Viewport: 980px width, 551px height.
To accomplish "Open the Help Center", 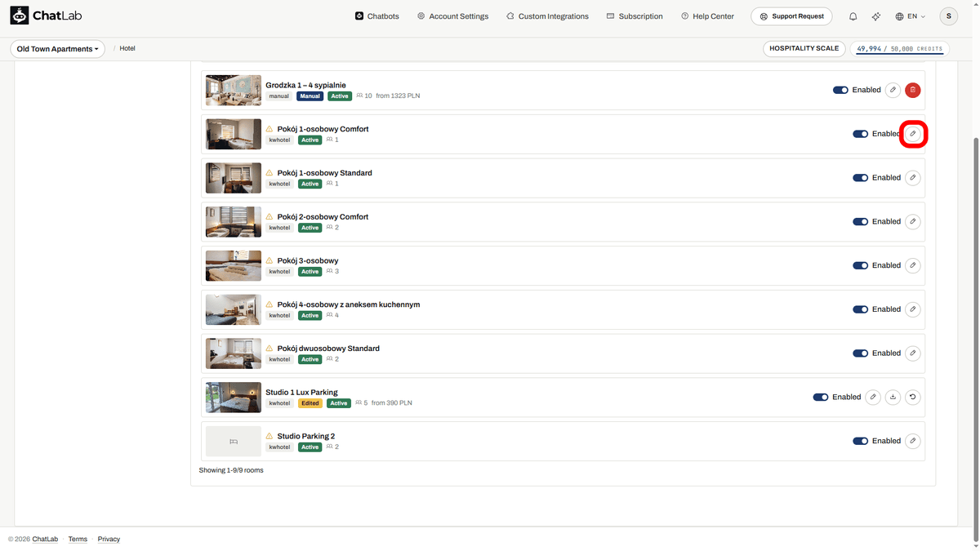I will click(x=707, y=16).
